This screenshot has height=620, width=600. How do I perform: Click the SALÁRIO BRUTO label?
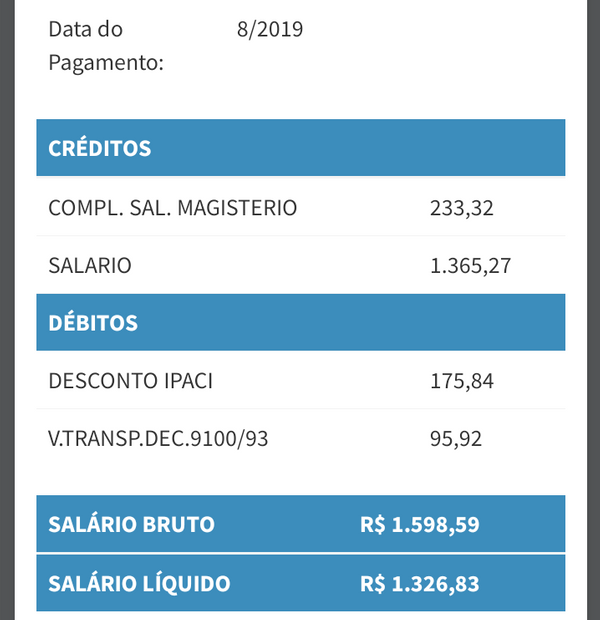(132, 525)
